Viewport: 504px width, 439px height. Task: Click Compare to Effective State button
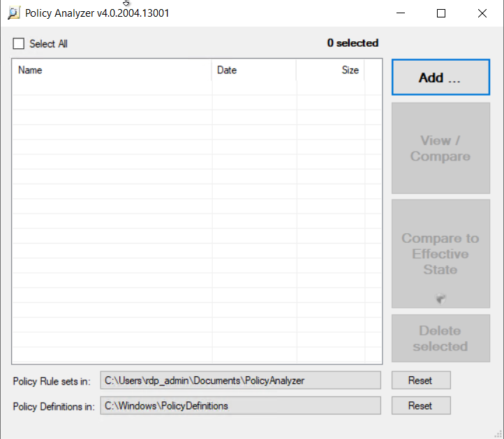click(440, 253)
